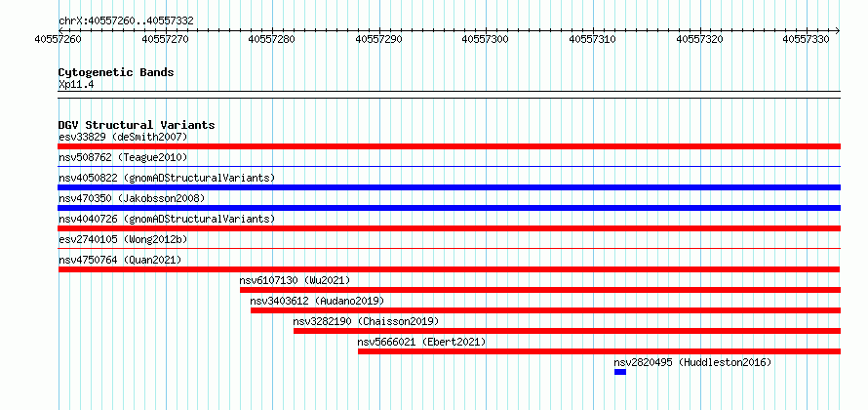
Task: Open the nsv2820495 (Huddleston2016) label
Action: [692, 362]
